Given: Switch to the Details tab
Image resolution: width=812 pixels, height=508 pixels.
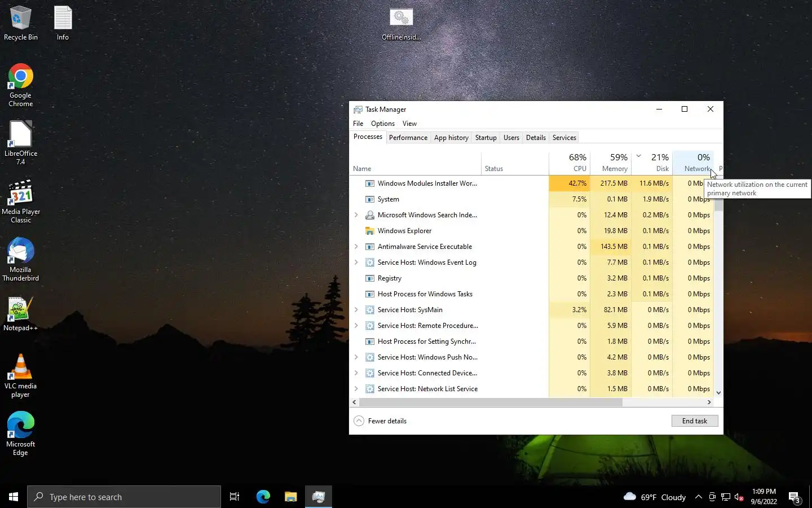Looking at the screenshot, I should pyautogui.click(x=536, y=138).
